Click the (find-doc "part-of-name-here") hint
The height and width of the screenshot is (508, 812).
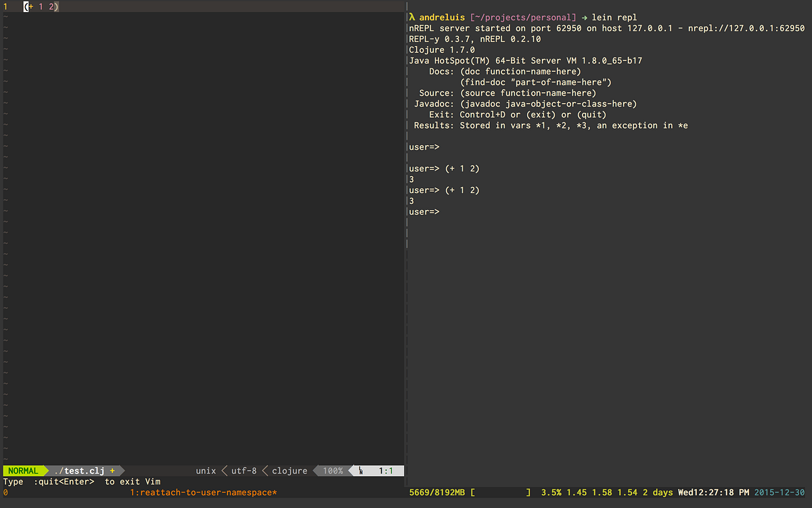point(536,82)
